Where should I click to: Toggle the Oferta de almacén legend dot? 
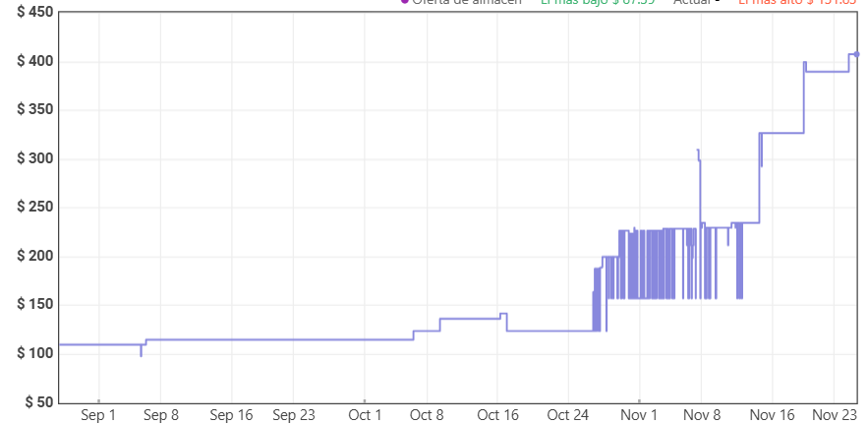404,2
